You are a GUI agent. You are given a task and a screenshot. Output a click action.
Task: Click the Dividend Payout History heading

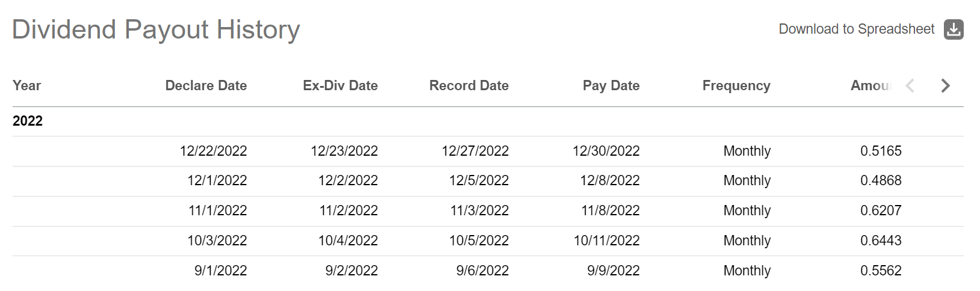pyautogui.click(x=156, y=29)
